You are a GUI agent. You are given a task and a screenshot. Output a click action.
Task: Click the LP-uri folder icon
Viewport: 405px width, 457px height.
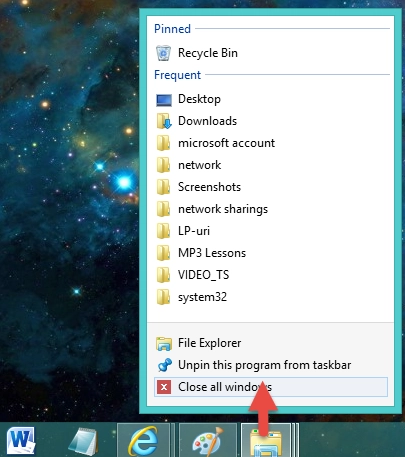163,231
